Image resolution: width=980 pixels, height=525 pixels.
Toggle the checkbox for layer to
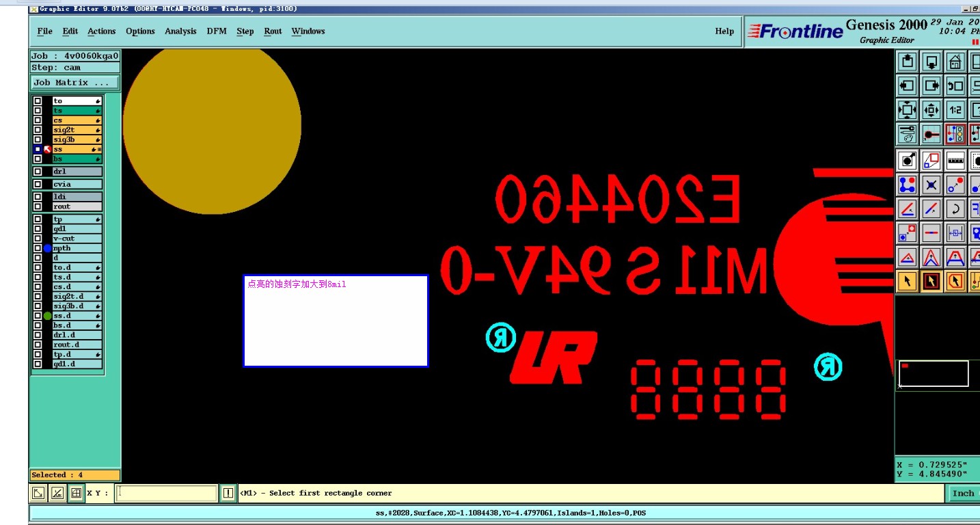tap(38, 101)
